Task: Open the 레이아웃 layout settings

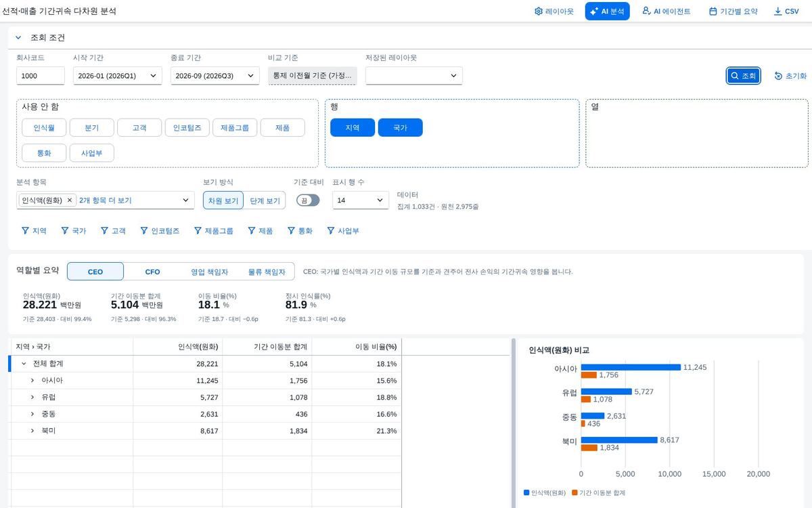Action: pyautogui.click(x=554, y=12)
